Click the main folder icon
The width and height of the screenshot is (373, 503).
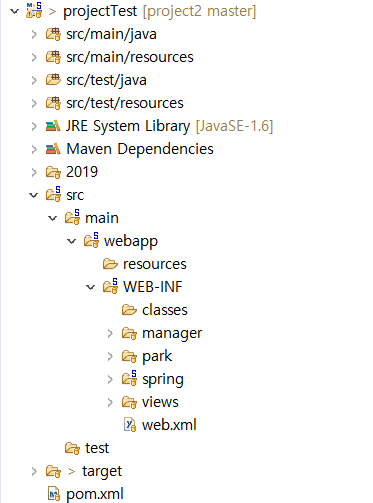point(72,217)
